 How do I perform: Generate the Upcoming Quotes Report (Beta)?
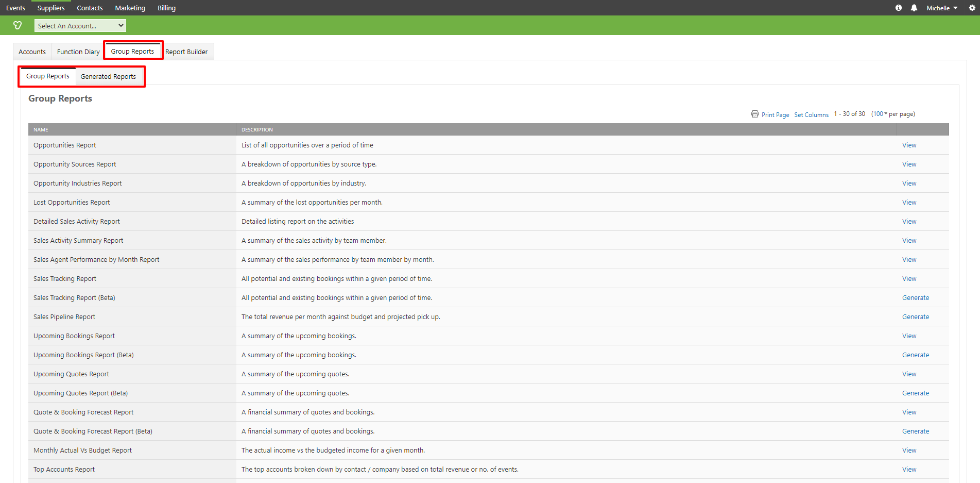[x=916, y=393]
